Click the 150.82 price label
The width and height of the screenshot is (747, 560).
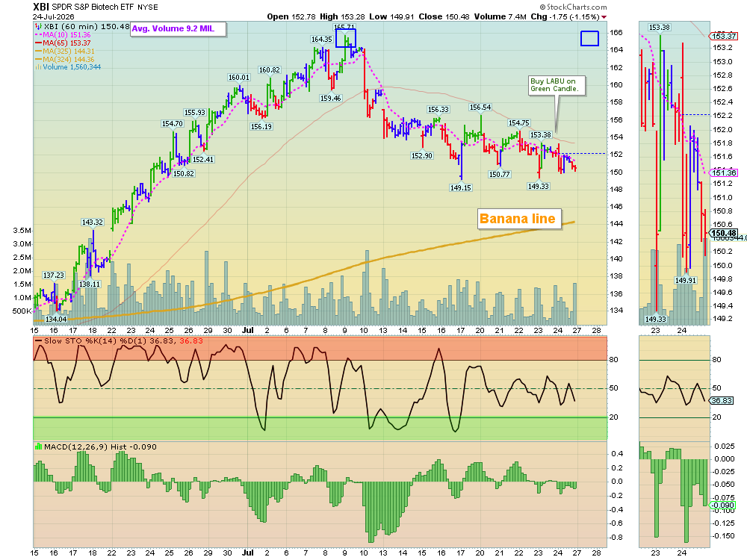tap(184, 173)
